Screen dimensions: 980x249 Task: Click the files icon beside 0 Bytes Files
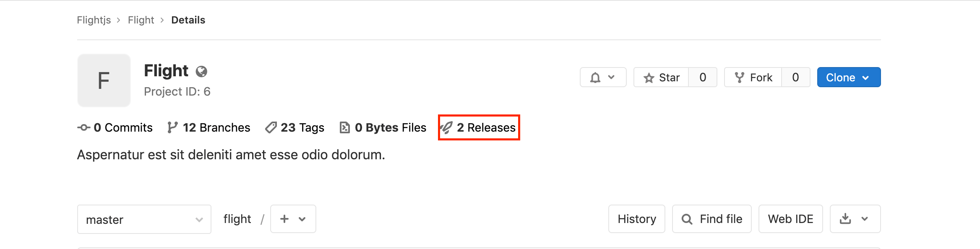point(344,127)
